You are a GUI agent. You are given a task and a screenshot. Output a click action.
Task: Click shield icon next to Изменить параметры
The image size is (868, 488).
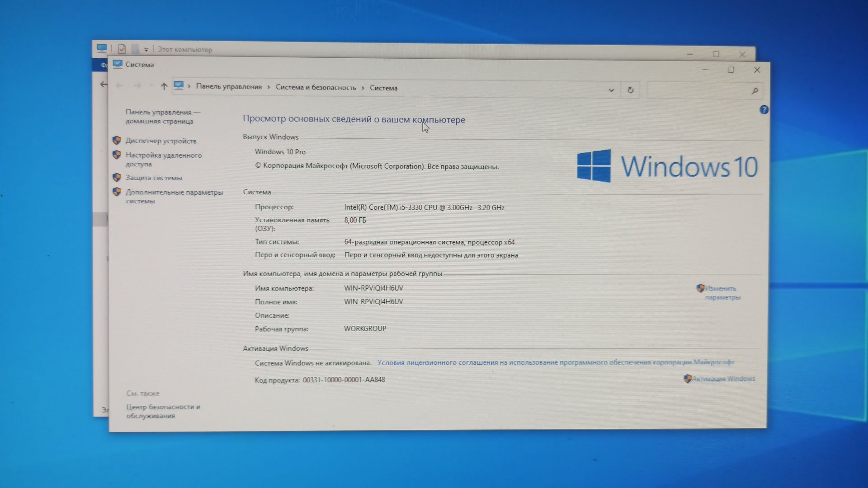700,288
